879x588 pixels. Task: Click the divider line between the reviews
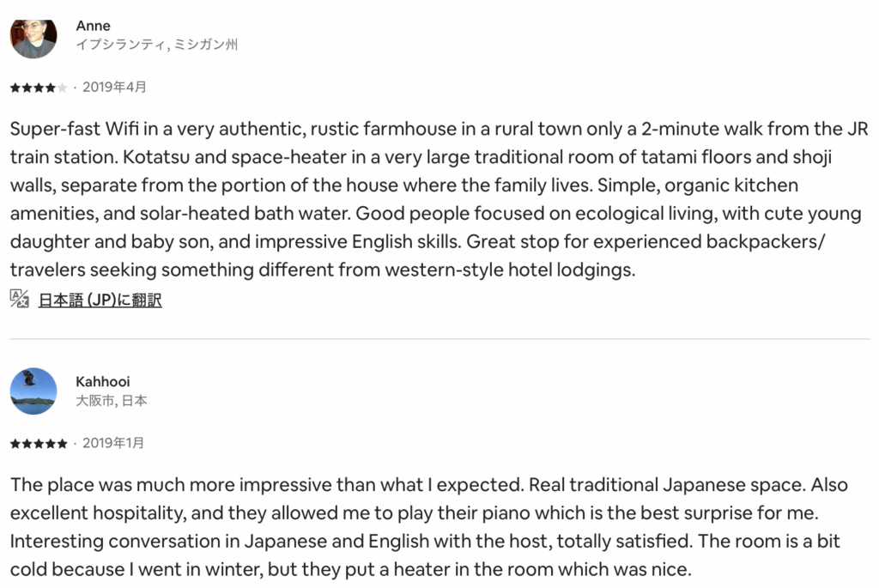[439, 339]
